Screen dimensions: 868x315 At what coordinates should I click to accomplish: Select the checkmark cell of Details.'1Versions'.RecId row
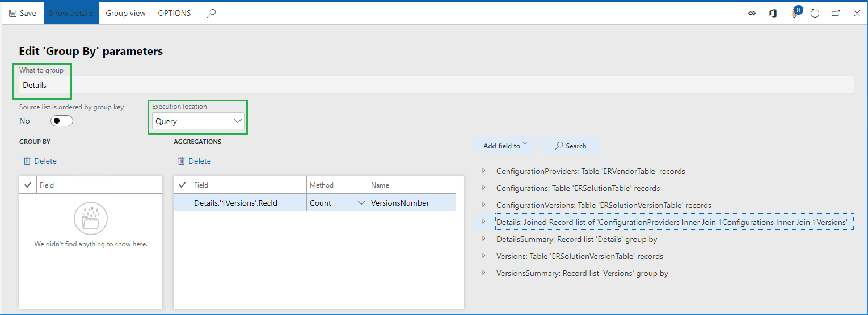click(182, 202)
